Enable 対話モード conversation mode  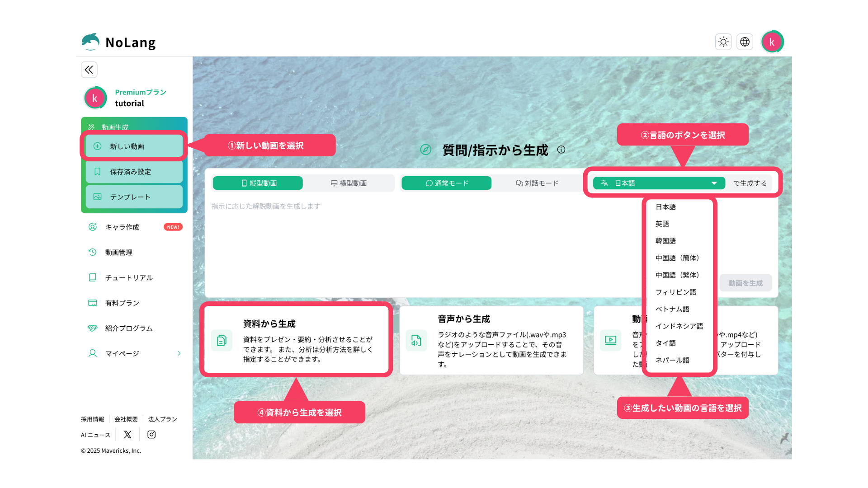(x=537, y=183)
